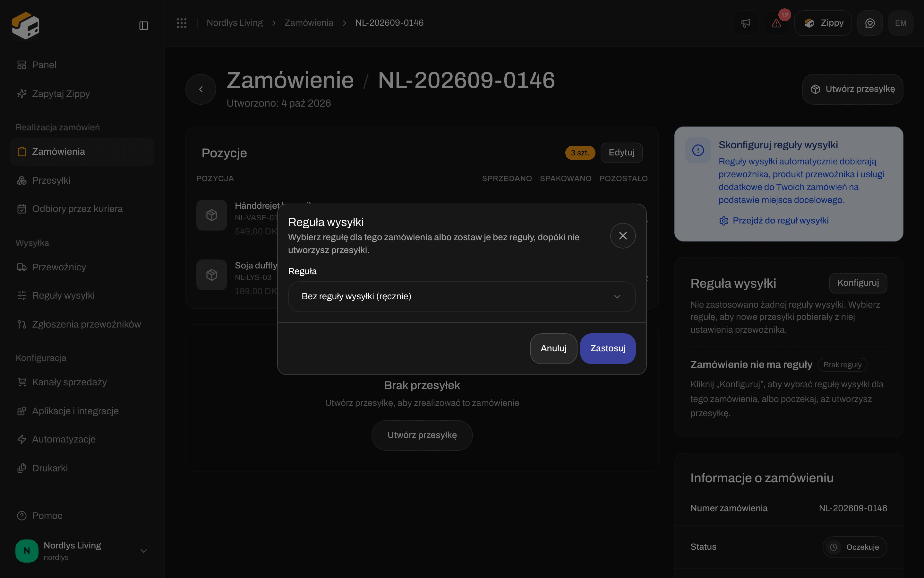View alerts warning icon with 12 badge
The image size is (924, 578).
pos(776,23)
